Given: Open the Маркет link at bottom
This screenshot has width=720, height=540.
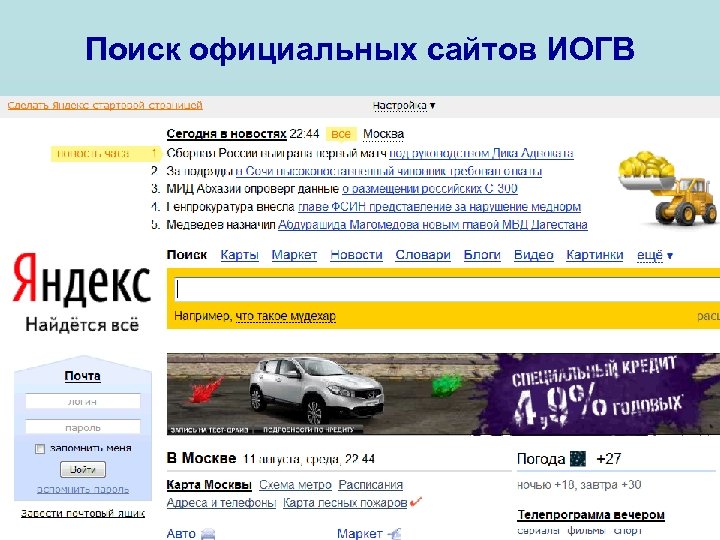Looking at the screenshot, I should point(360,534).
